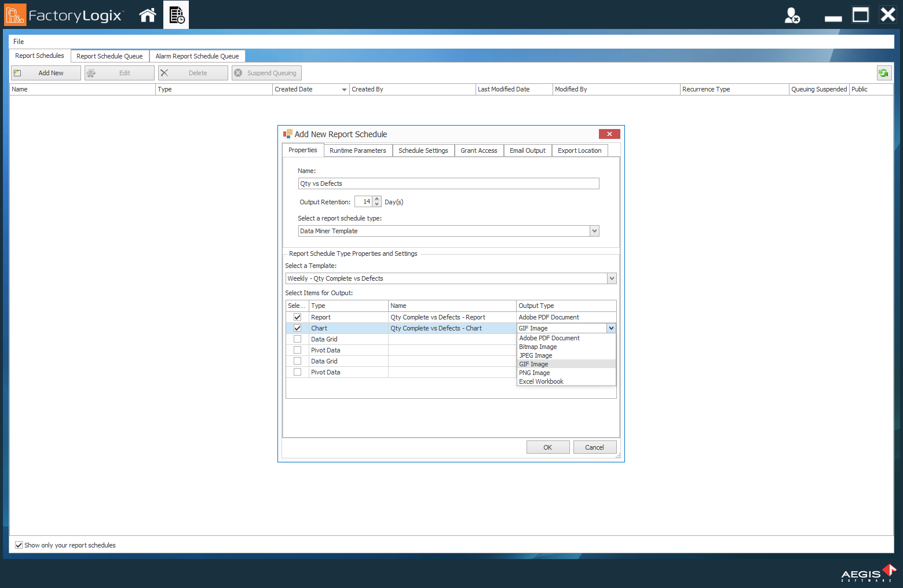
Task: Check the first Pivot Data row checkbox
Action: (297, 350)
